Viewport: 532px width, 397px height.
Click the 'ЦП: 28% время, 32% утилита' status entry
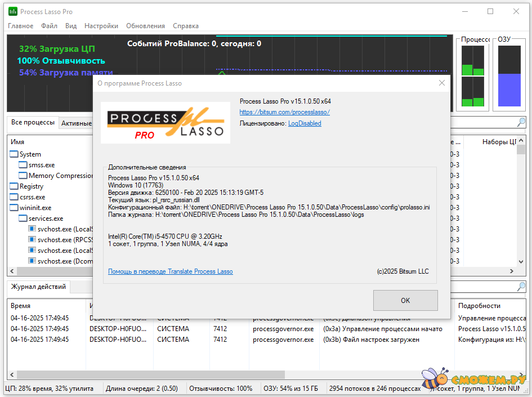pos(49,389)
